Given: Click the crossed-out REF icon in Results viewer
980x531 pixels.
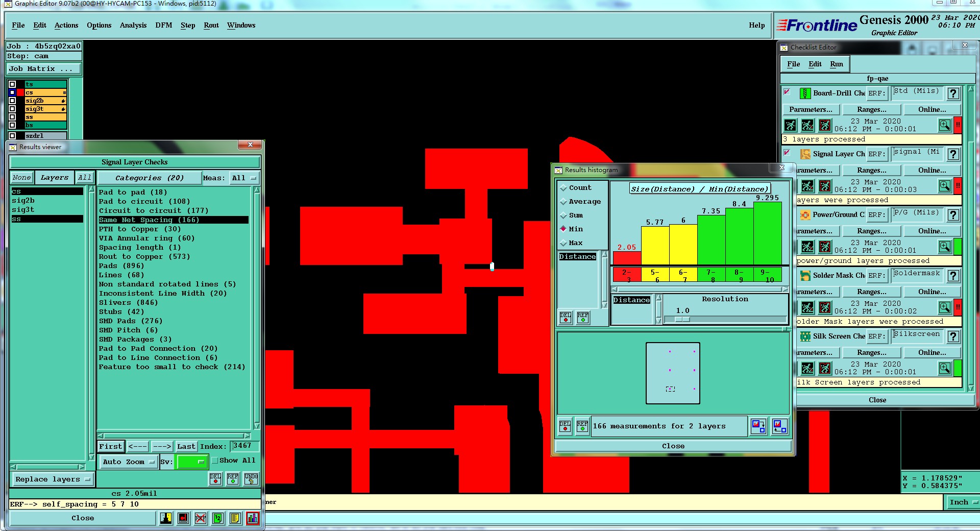Looking at the screenshot, I should (x=201, y=518).
